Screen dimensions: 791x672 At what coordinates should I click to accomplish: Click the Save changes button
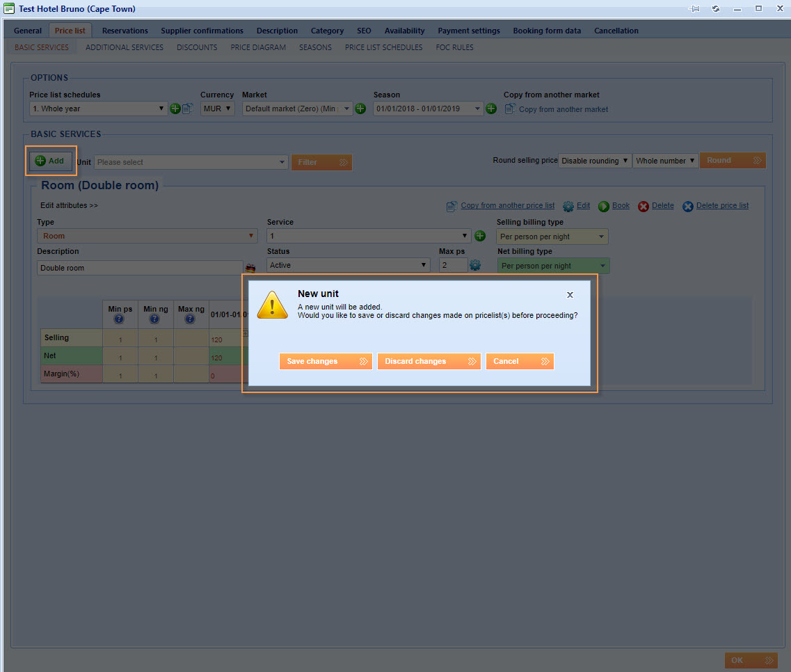[x=326, y=361]
